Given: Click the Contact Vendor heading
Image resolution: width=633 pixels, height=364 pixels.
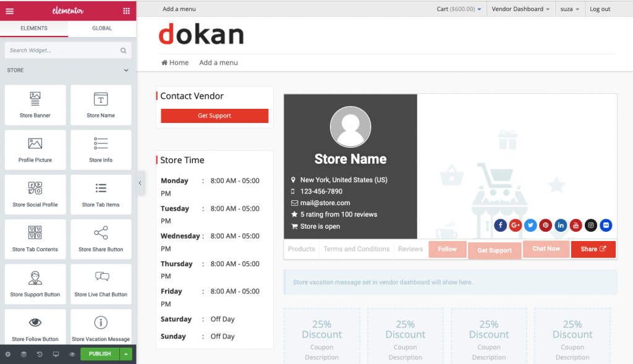Looking at the screenshot, I should pos(192,96).
